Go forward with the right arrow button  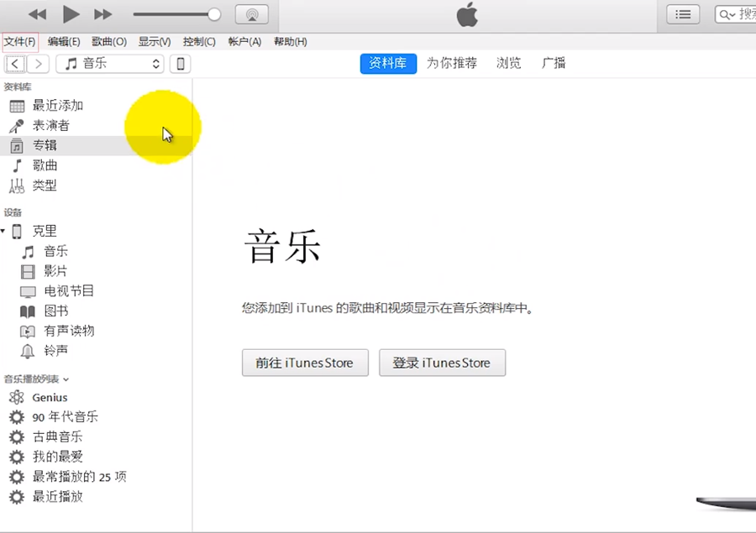[x=38, y=64]
